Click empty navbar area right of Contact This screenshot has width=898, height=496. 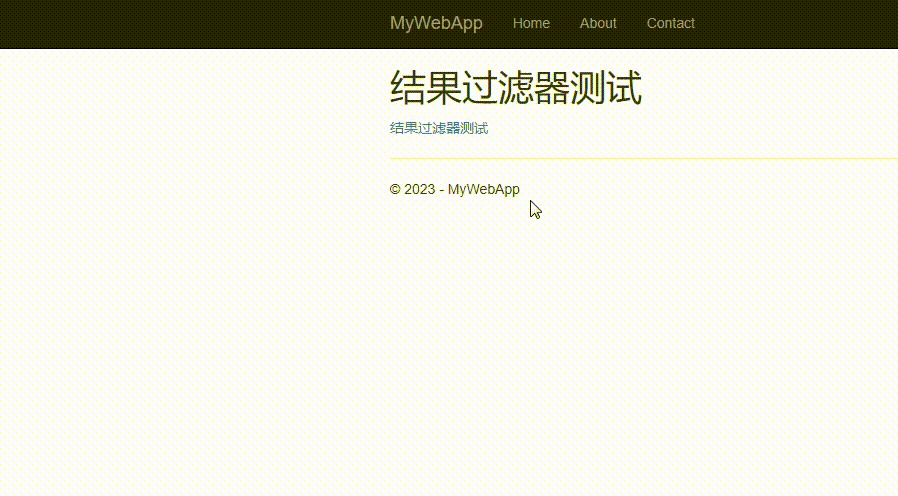[800, 23]
